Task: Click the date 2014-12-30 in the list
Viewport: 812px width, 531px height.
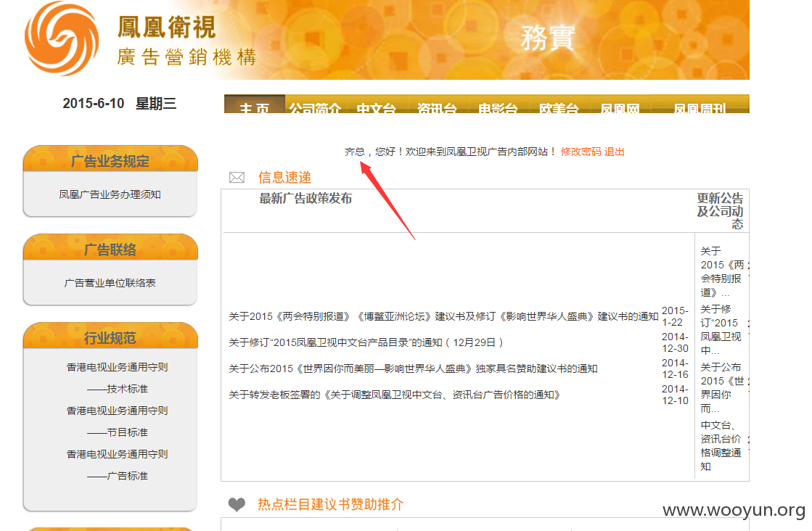Action: click(x=675, y=342)
